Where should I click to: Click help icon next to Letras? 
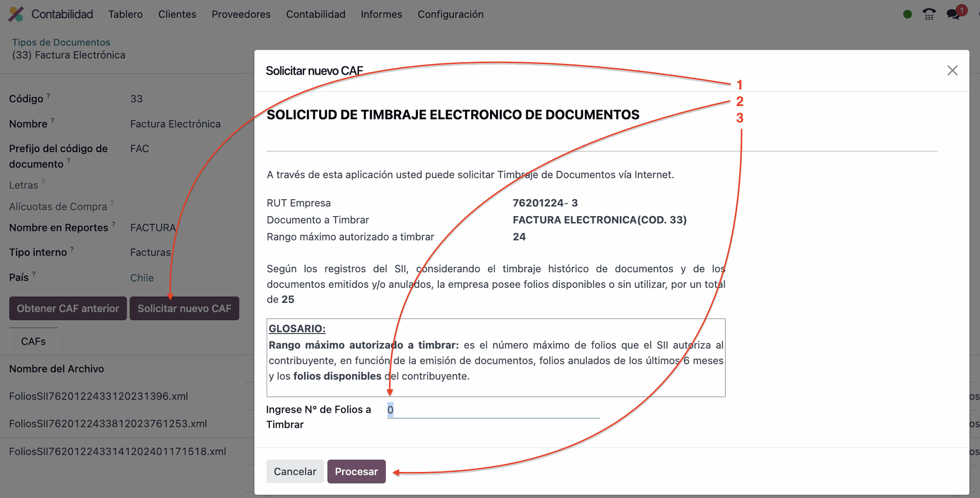[43, 181]
